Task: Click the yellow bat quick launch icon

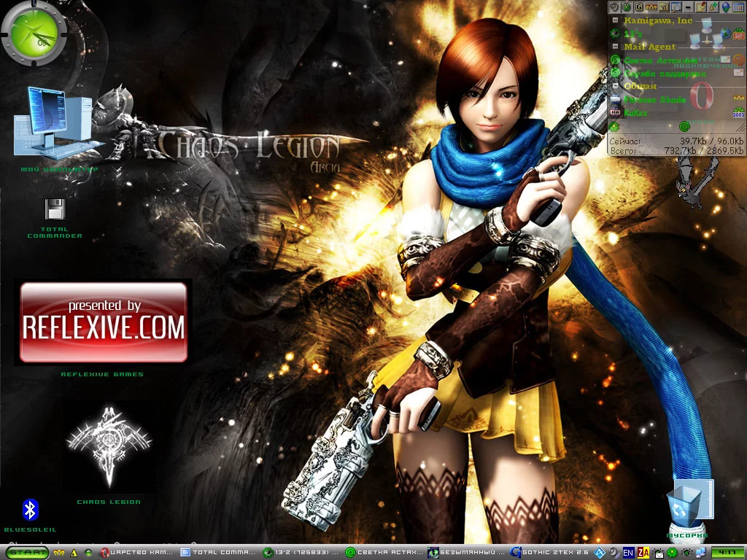Action: 60,553
